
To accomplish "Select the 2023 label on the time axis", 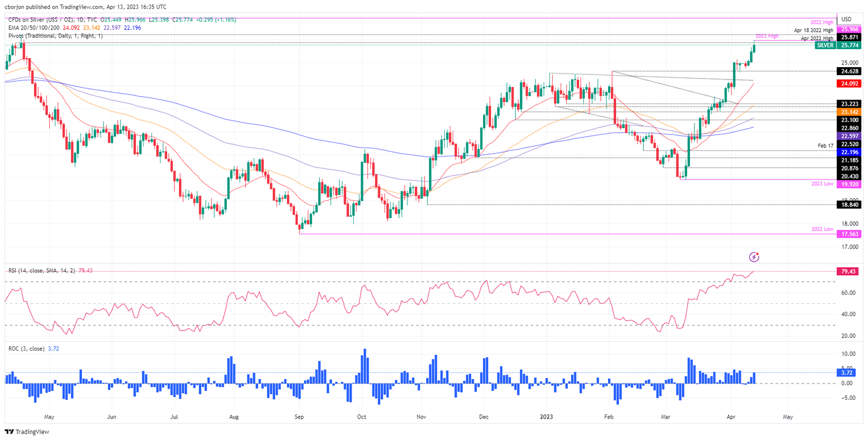I will pos(545,416).
